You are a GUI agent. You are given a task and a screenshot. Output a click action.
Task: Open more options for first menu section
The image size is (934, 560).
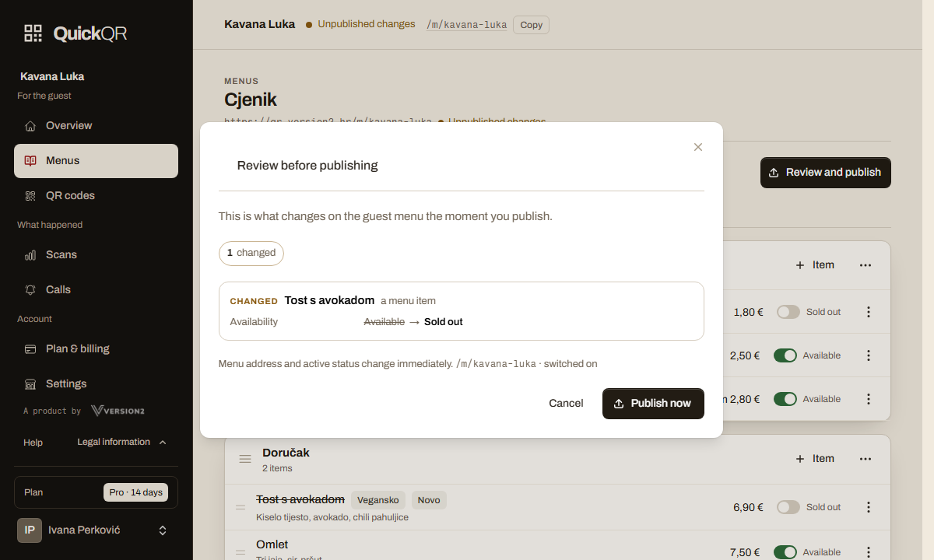(866, 265)
